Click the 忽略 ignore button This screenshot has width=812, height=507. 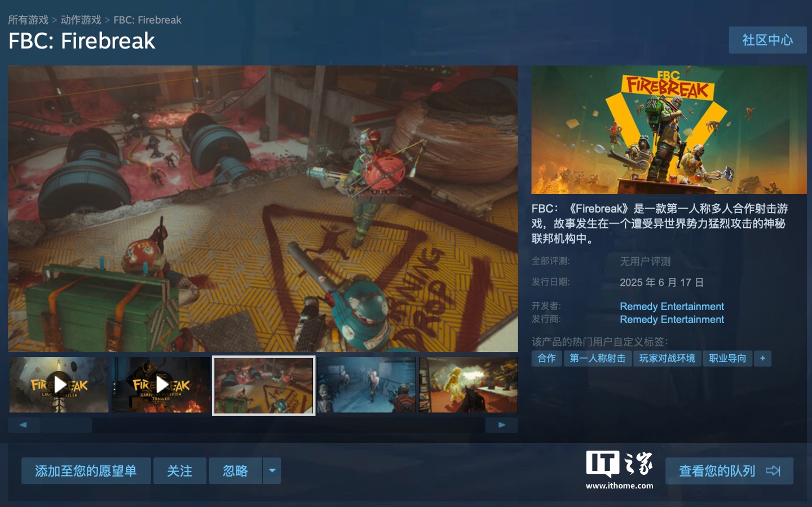236,471
